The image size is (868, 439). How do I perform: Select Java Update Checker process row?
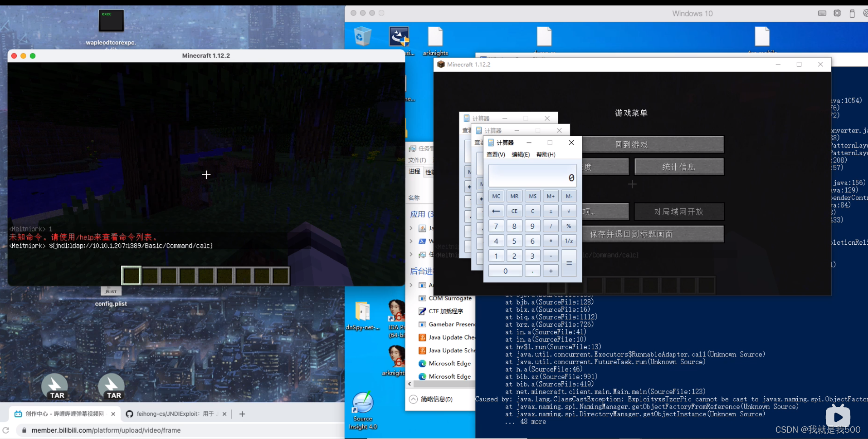point(446,337)
